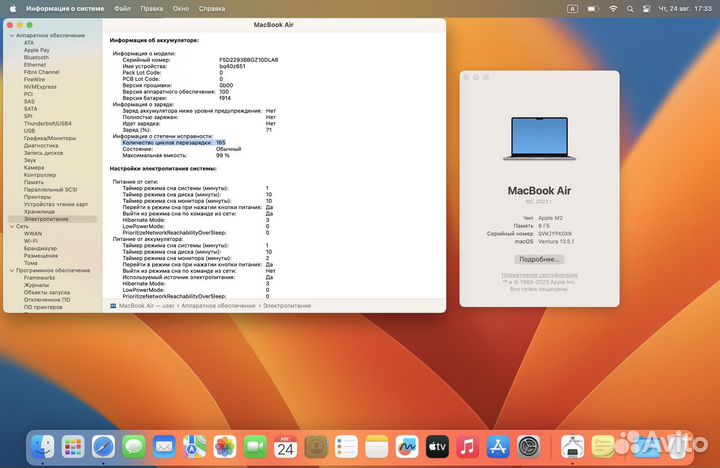The width and height of the screenshot is (720, 468).
Task: Click 'Электропитание' in the bottom path bar
Action: [287, 305]
